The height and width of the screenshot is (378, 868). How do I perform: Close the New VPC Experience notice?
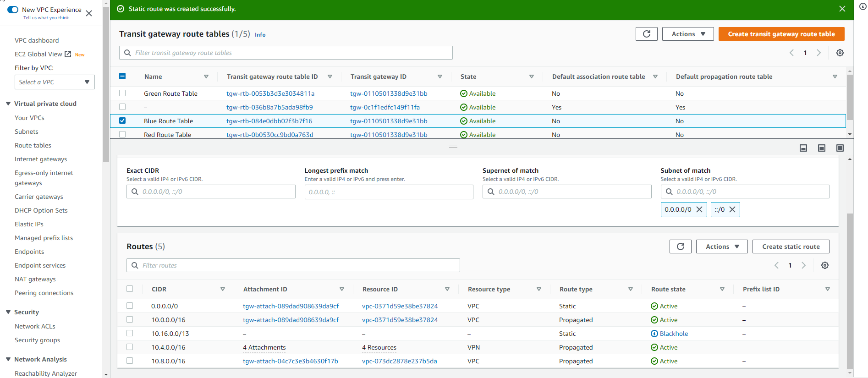(x=89, y=13)
